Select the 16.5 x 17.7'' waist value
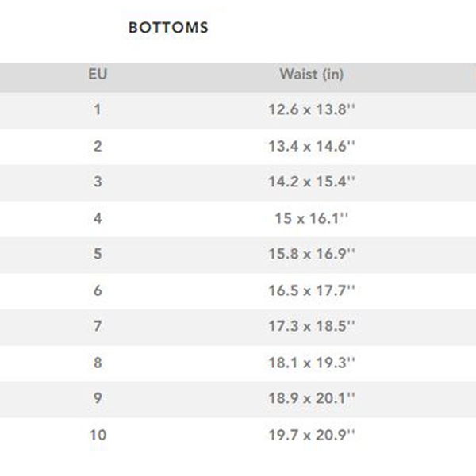476x476 pixels. [x=311, y=290]
